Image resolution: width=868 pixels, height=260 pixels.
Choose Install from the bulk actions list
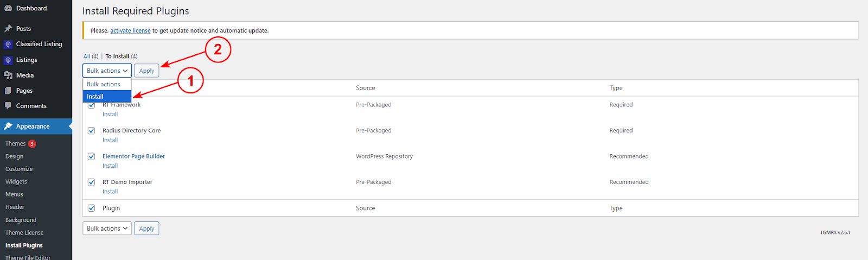pos(107,96)
